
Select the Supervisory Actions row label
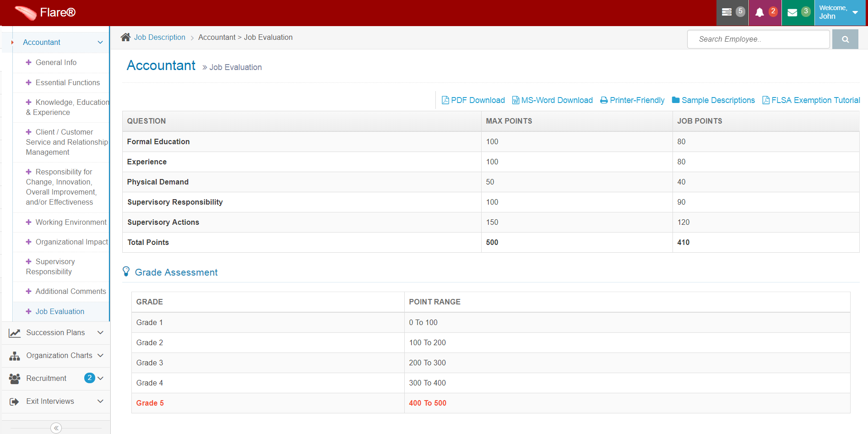(163, 222)
